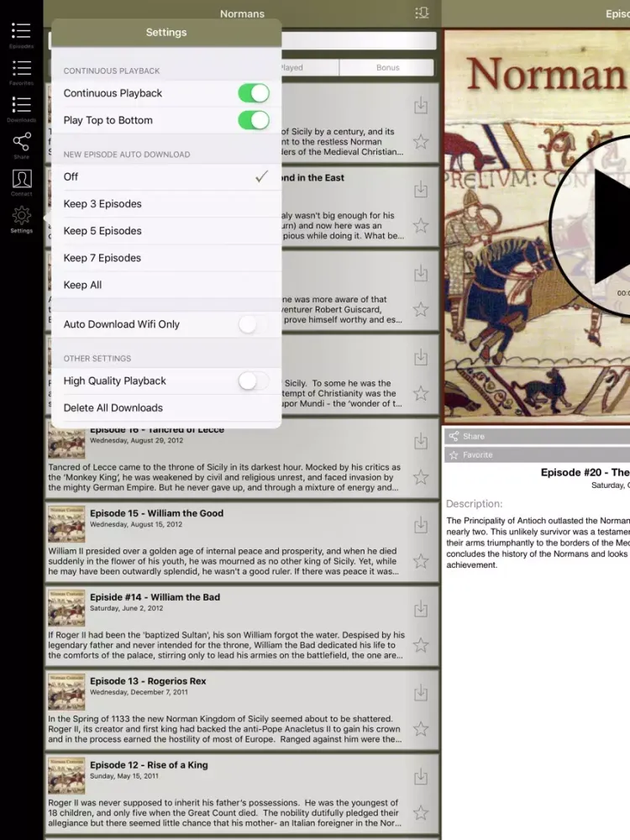Select Keep All episodes option
This screenshot has height=840, width=630.
coord(166,285)
